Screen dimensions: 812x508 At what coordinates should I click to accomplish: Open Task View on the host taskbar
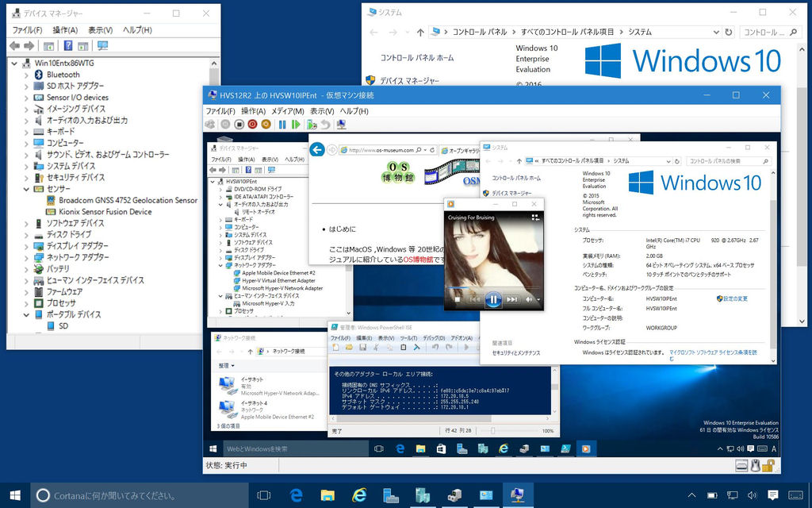click(x=264, y=495)
